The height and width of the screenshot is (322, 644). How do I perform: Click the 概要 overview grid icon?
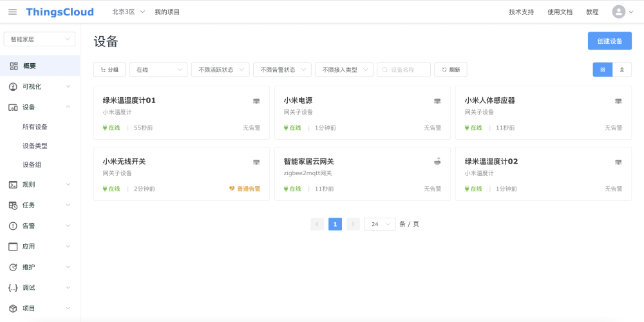14,66
